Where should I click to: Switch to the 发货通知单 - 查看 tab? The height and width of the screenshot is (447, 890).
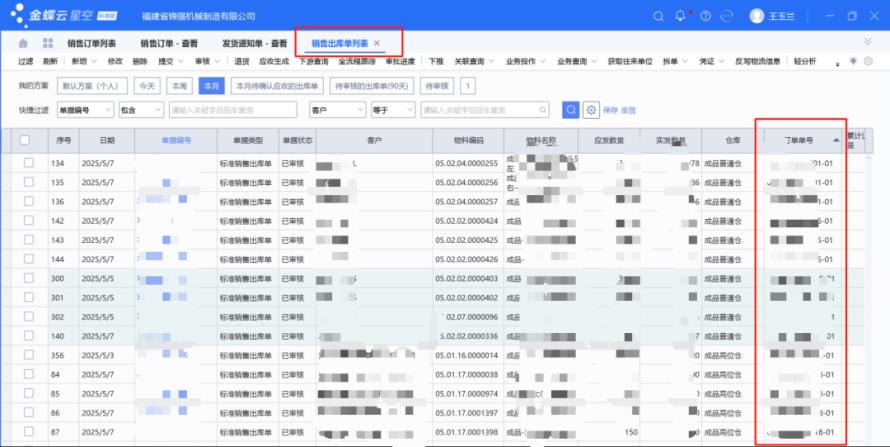254,44
